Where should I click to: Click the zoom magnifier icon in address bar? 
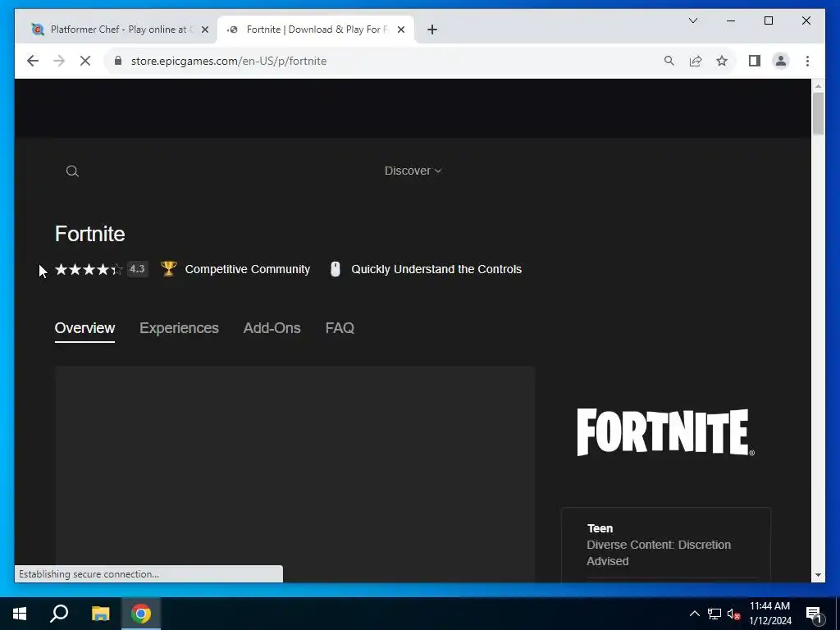click(669, 61)
